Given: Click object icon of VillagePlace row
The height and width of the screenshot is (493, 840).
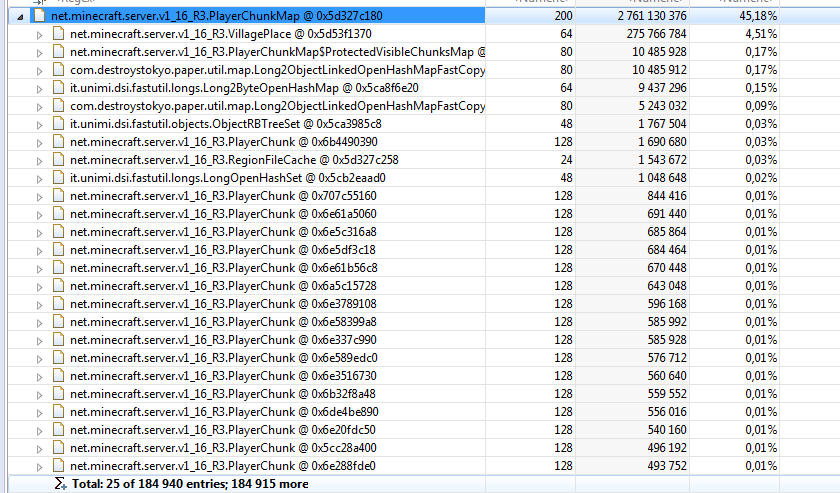Looking at the screenshot, I should tap(58, 34).
